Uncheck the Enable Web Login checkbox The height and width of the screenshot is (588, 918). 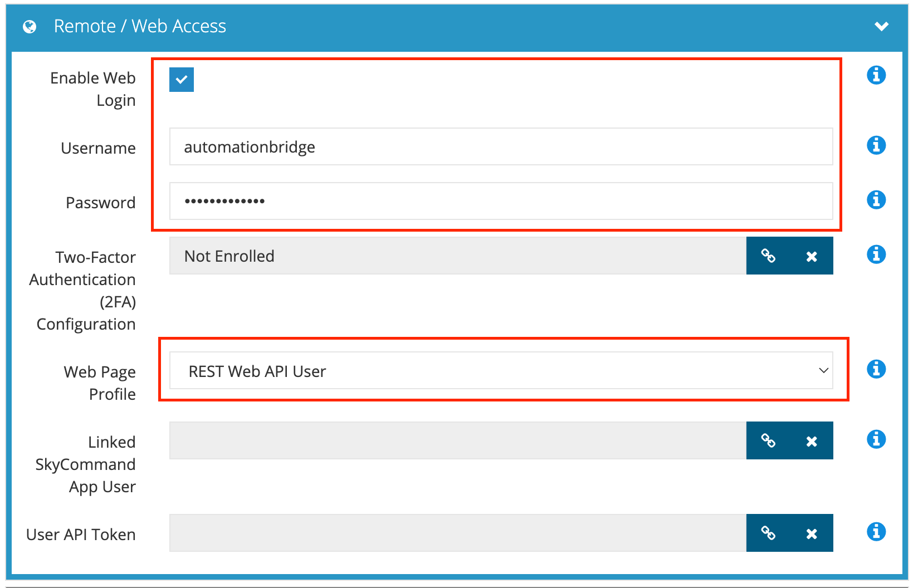pos(182,80)
